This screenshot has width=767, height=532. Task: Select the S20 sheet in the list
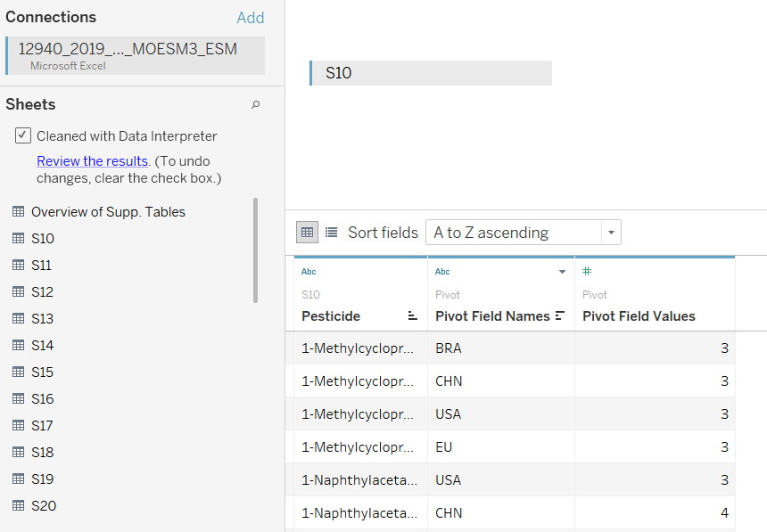click(44, 505)
